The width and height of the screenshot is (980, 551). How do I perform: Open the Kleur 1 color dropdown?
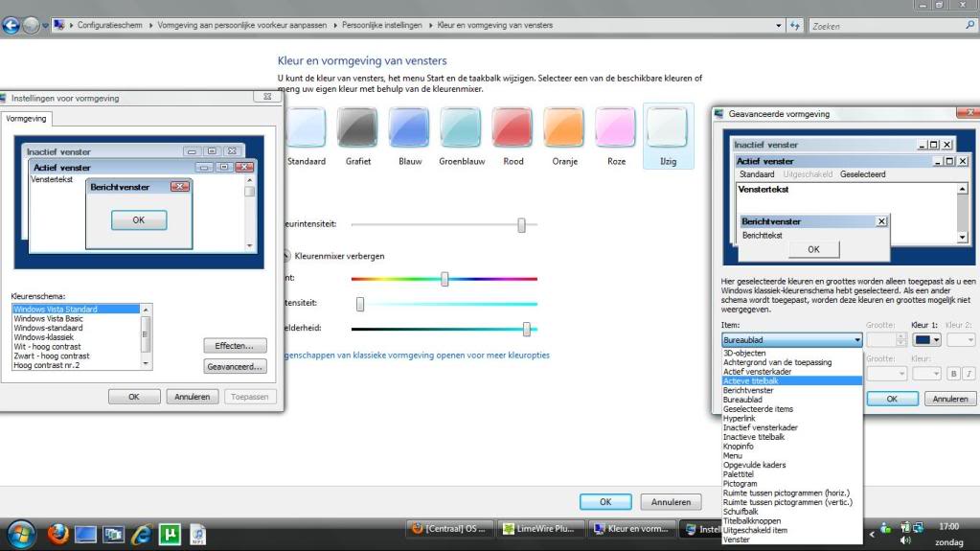pyautogui.click(x=925, y=339)
